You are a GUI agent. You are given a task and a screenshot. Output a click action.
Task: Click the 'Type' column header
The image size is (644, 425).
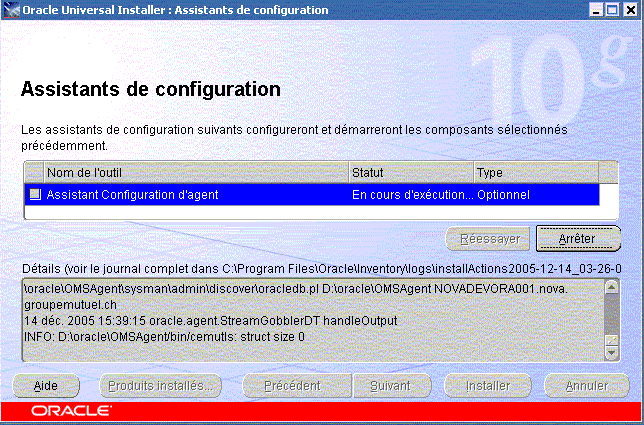click(535, 172)
